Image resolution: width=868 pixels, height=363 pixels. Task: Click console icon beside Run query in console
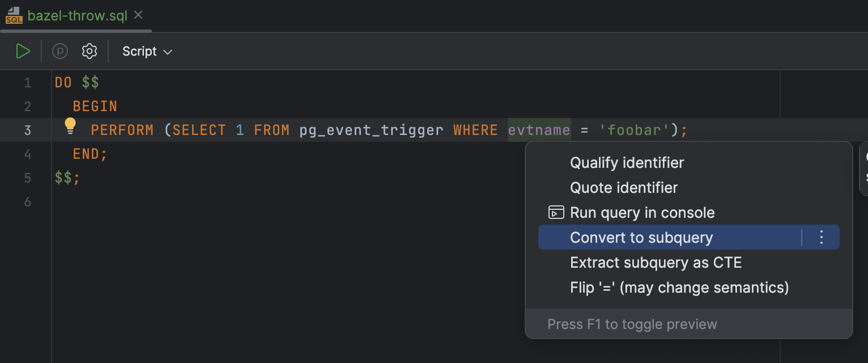click(556, 213)
